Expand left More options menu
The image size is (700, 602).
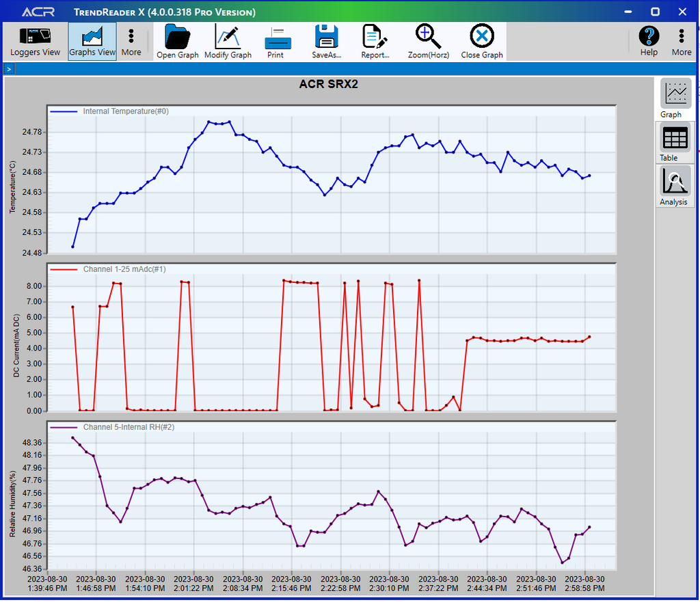click(x=131, y=42)
